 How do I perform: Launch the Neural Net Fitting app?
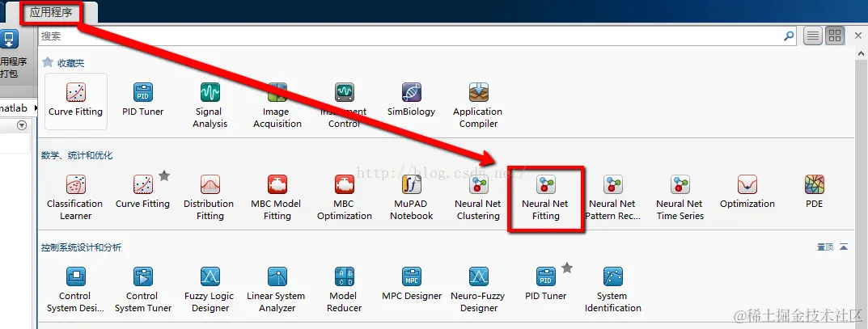point(545,197)
